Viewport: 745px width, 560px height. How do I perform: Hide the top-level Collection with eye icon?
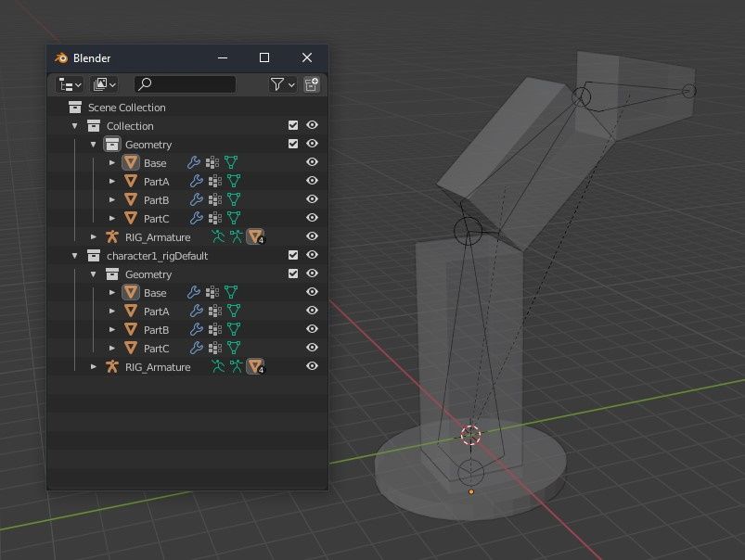click(x=312, y=125)
